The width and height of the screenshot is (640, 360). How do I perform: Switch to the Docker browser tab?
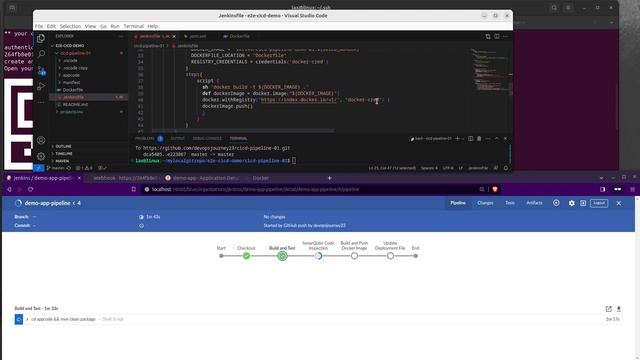[x=260, y=178]
